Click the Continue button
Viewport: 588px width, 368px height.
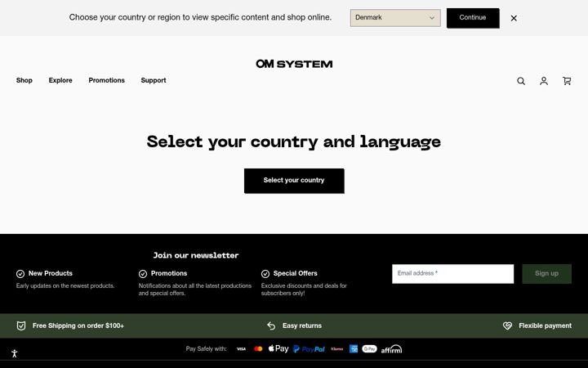[473, 18]
